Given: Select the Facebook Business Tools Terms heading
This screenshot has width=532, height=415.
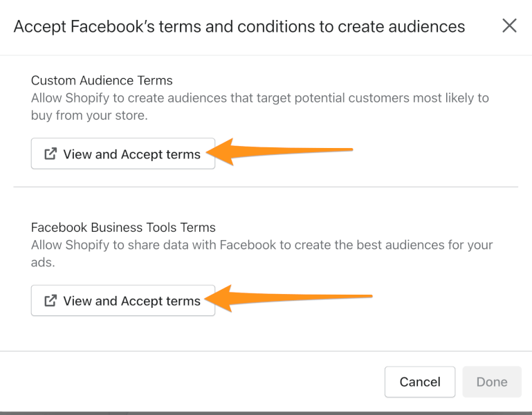Looking at the screenshot, I should (123, 228).
